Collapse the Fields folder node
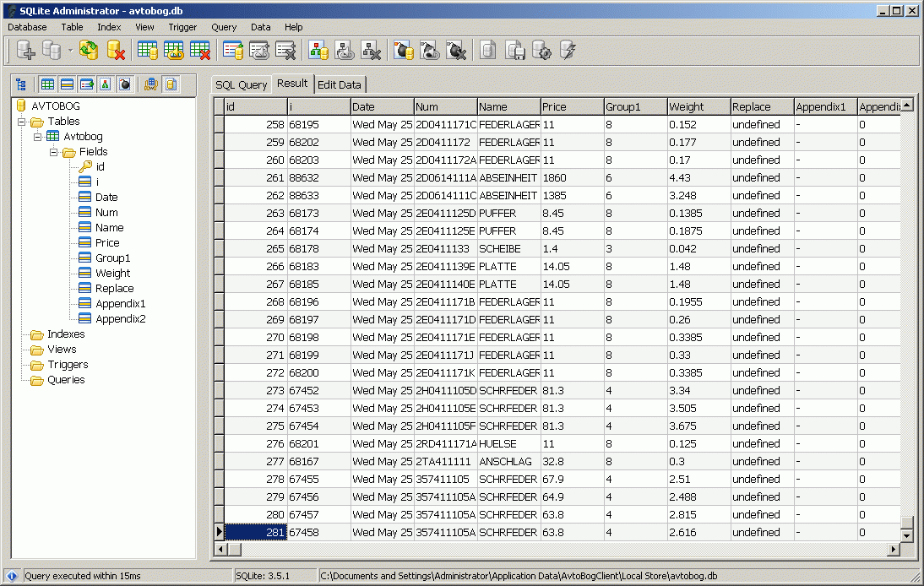 [53, 153]
